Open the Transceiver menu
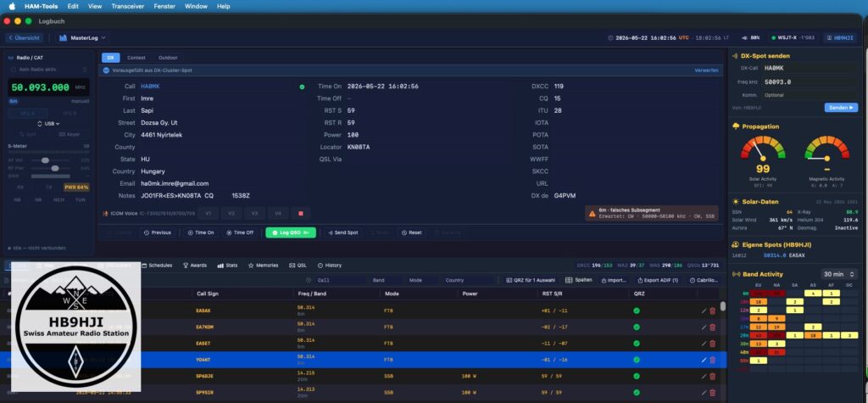This screenshot has width=868, height=403. pos(128,6)
